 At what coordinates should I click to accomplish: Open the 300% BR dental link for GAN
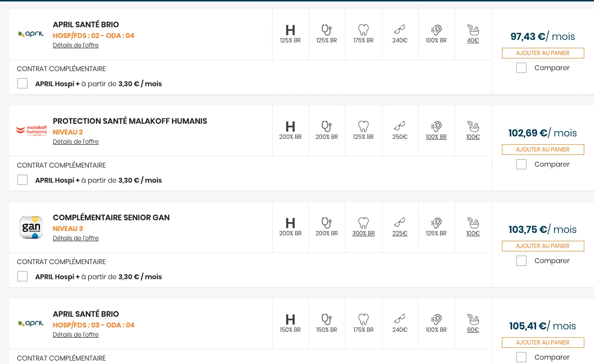[364, 233]
